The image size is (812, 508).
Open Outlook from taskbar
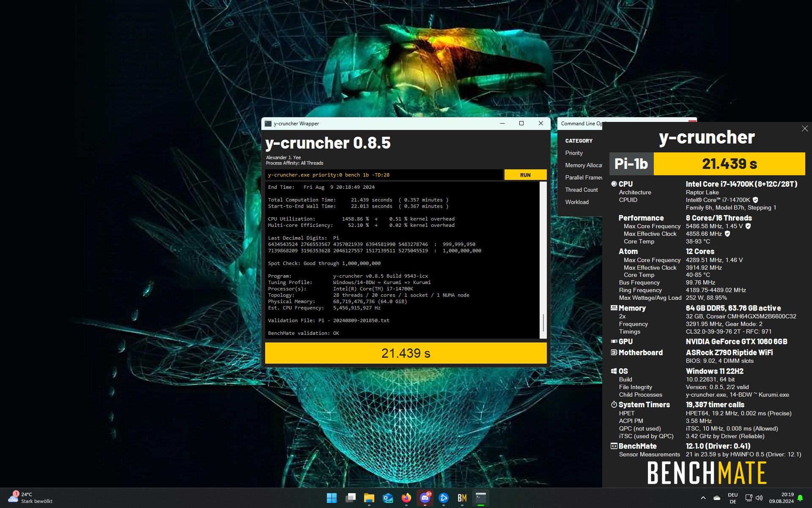tap(387, 498)
